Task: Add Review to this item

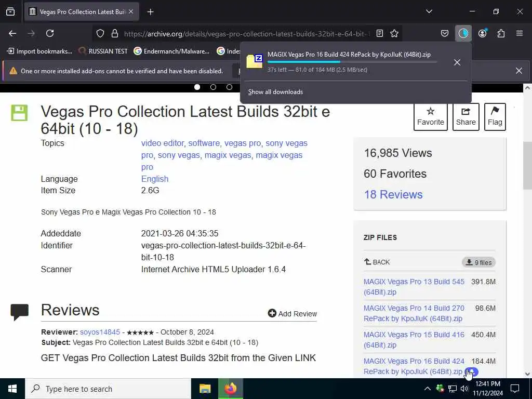Action: [x=292, y=313]
